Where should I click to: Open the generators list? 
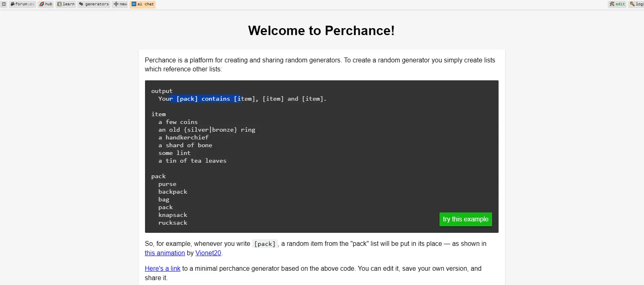94,4
